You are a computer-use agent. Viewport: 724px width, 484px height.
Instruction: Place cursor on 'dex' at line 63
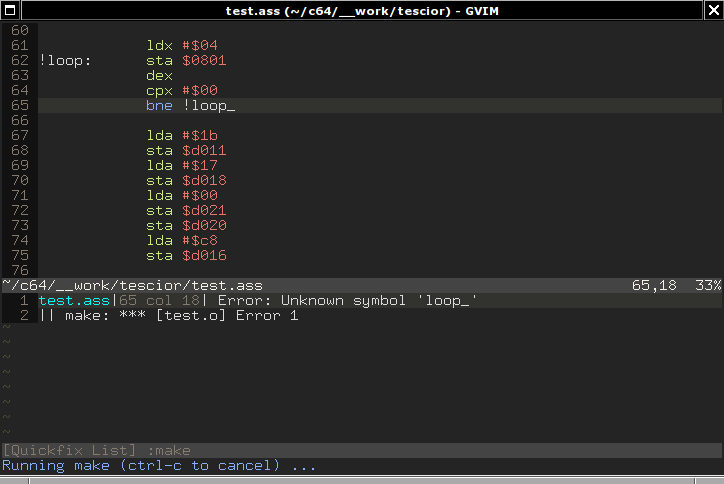159,75
